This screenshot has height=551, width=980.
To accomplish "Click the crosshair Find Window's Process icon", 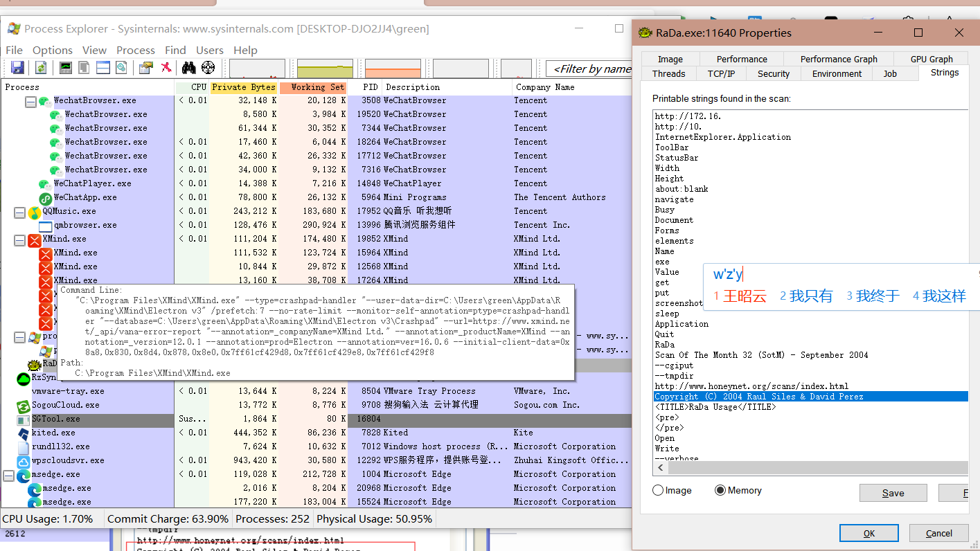I will click(x=208, y=67).
